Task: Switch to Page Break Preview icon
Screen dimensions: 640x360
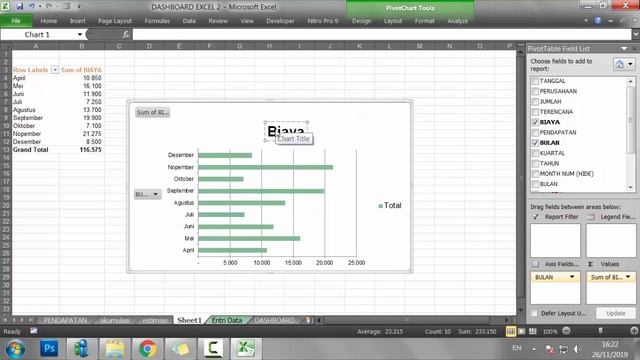Action: tap(533, 331)
